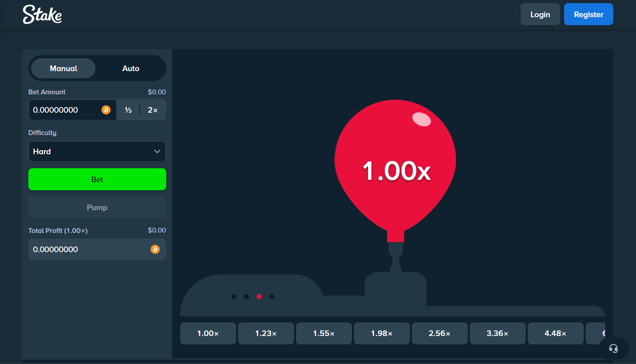Open live support headset icon

[613, 348]
